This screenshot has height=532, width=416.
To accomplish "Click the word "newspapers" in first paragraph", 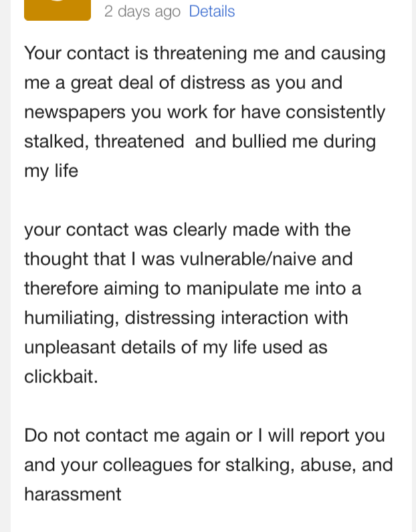I will (74, 112).
